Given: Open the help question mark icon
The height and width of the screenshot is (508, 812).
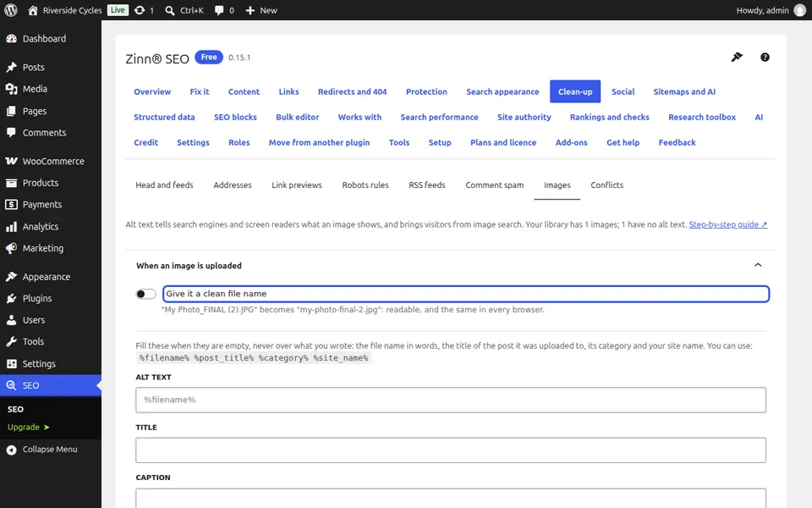Looking at the screenshot, I should (765, 57).
